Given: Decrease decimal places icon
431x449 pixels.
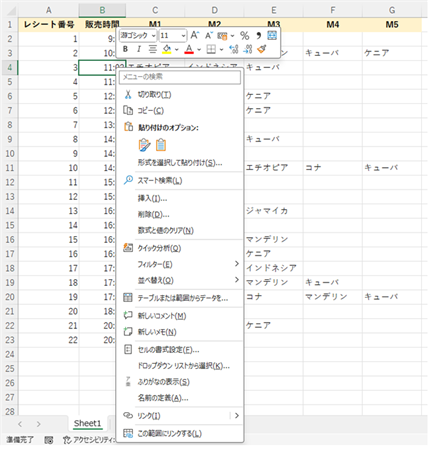Looking at the screenshot, I should click(x=247, y=49).
